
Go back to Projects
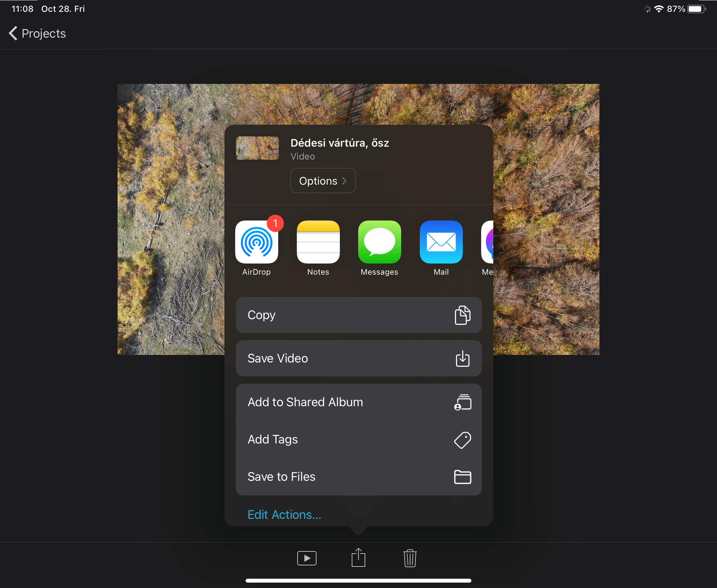click(x=37, y=33)
